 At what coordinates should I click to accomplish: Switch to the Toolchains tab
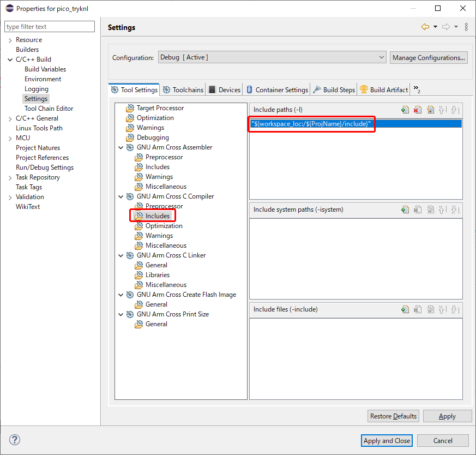click(x=183, y=90)
